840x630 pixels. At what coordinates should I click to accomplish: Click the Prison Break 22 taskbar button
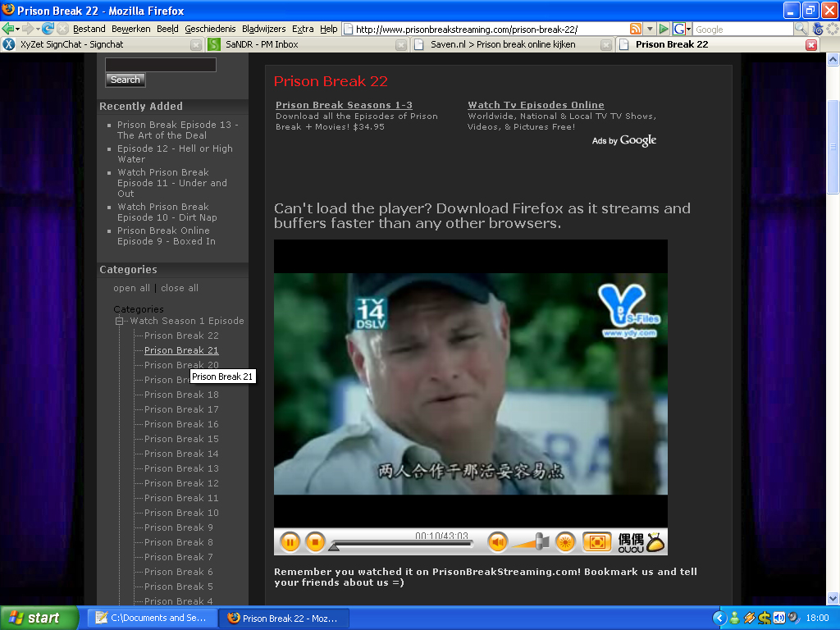point(285,619)
